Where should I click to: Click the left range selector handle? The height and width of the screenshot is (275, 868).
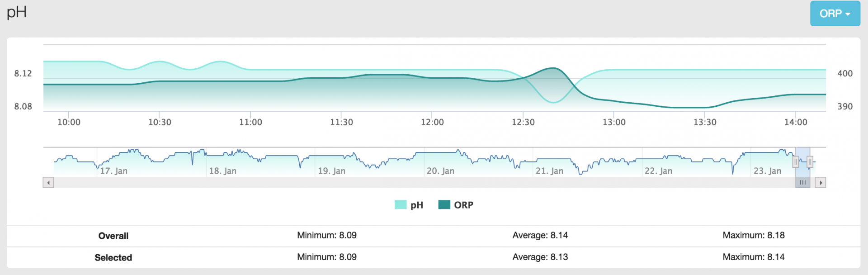pyautogui.click(x=796, y=161)
